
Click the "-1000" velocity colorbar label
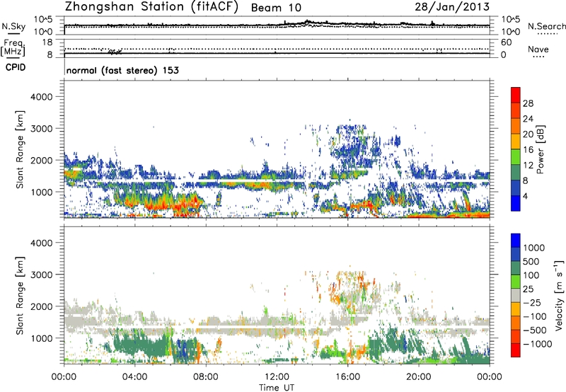pos(537,344)
